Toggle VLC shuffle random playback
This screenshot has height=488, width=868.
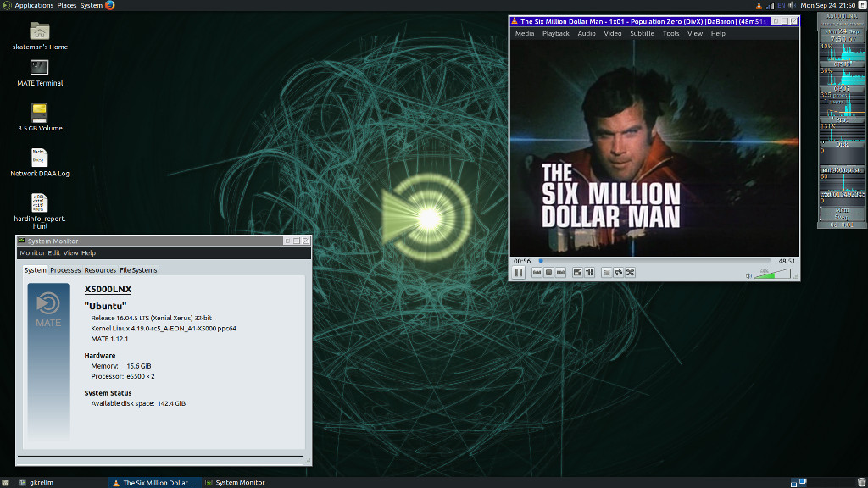pos(631,272)
